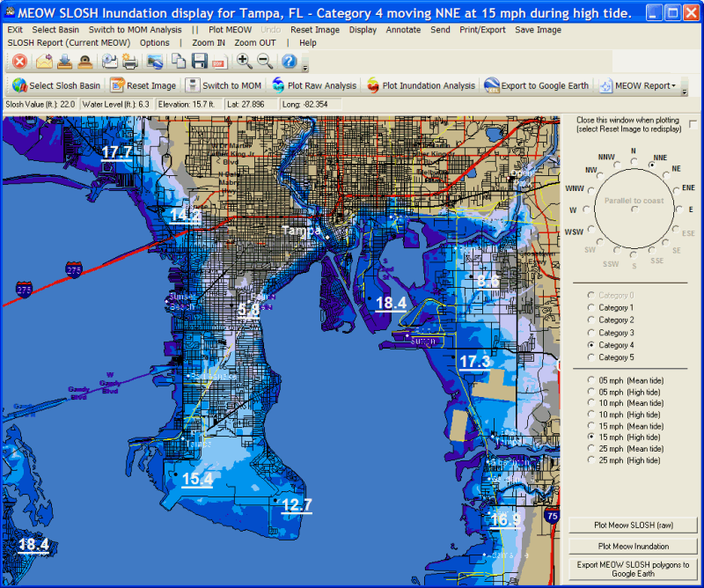
Task: Click the Plot Meow Inundation button
Action: tap(634, 546)
